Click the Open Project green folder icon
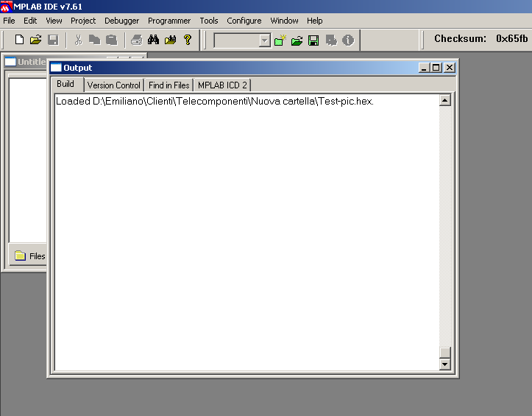 click(297, 40)
